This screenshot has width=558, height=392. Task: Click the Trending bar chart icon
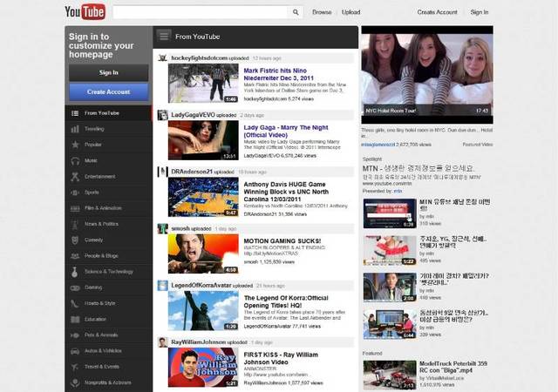point(75,129)
